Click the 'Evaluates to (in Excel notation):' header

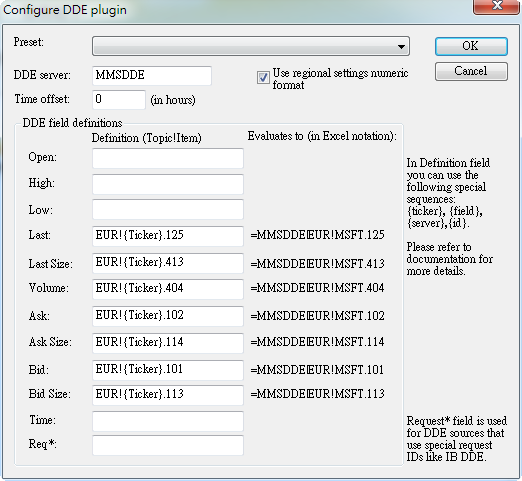point(322,136)
